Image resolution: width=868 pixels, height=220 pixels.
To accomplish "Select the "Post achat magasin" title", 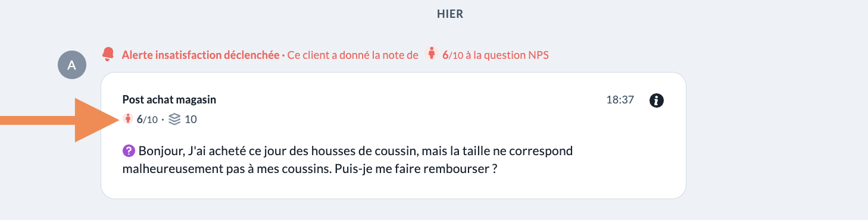I will [169, 100].
